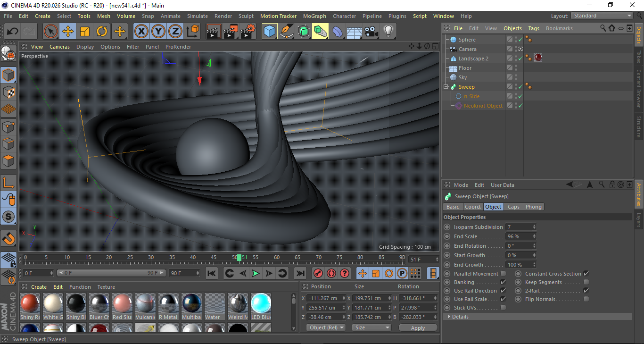Switch to the Coord. tab
The image size is (644, 344).
pyautogui.click(x=473, y=207)
